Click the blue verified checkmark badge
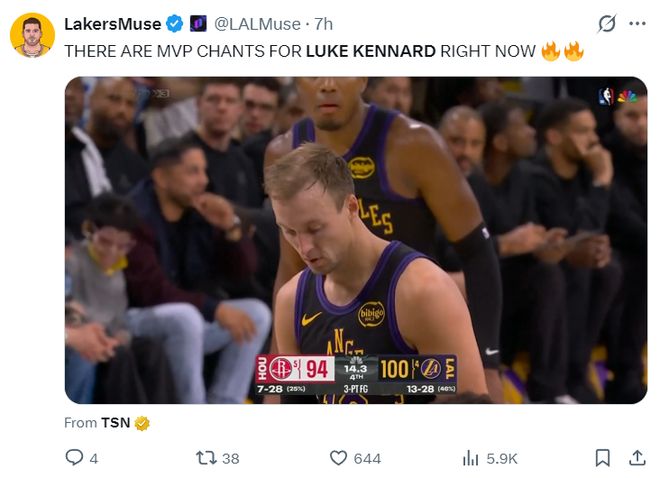This screenshot has height=478, width=660. click(x=174, y=23)
